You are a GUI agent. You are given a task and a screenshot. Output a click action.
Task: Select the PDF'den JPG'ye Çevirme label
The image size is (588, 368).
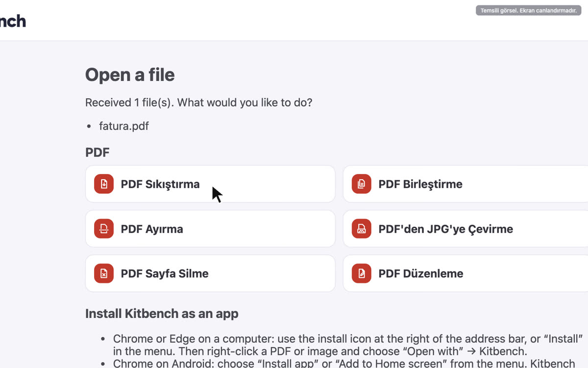(445, 229)
